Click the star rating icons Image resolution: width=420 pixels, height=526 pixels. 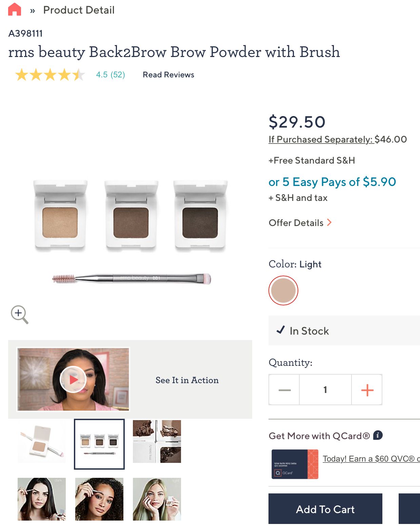point(49,75)
